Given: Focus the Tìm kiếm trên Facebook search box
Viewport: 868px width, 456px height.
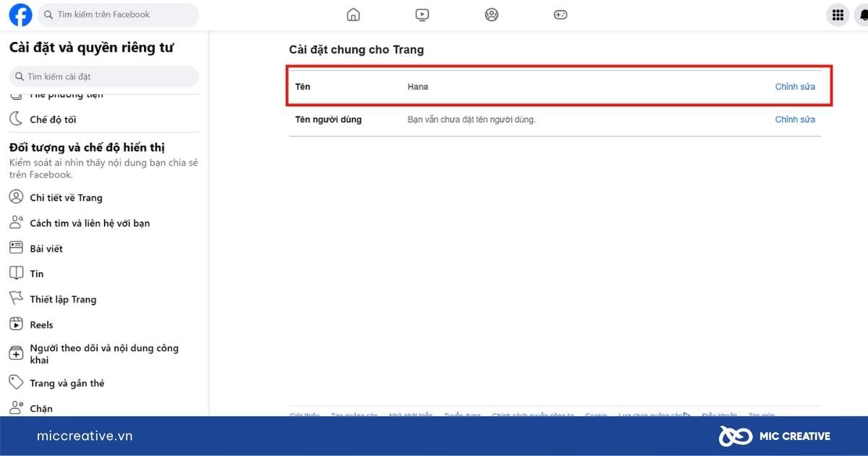Looking at the screenshot, I should [118, 14].
